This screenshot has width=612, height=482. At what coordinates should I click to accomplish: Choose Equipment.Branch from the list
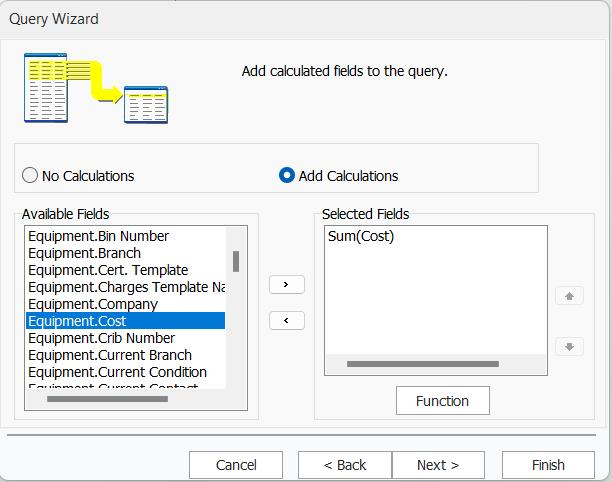coord(84,253)
